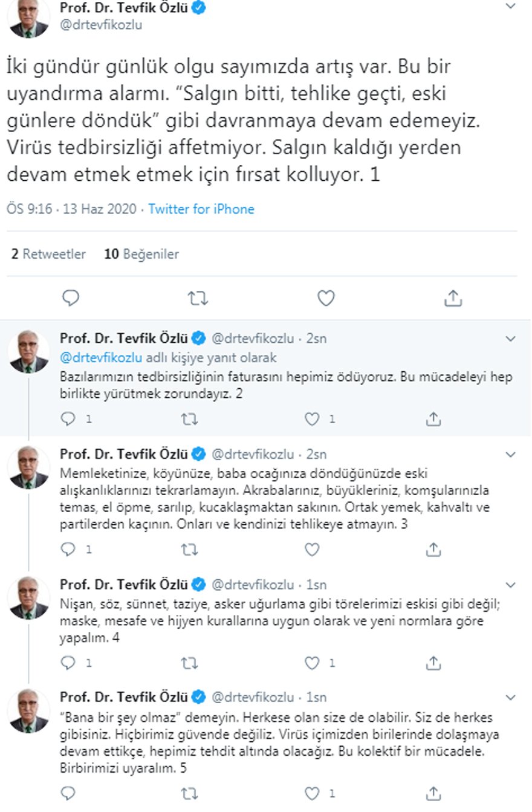Like the tweet numbered 3 about baba ocağı

click(x=311, y=549)
